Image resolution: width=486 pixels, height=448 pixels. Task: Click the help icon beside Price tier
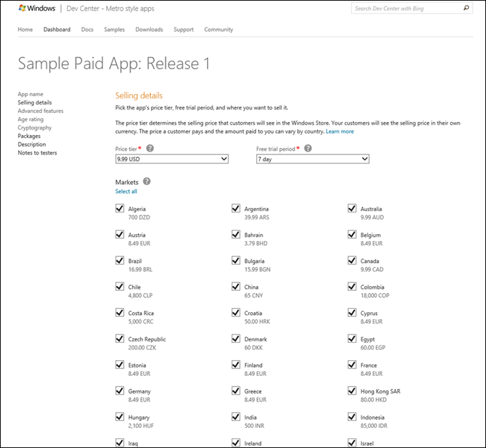[x=150, y=148]
